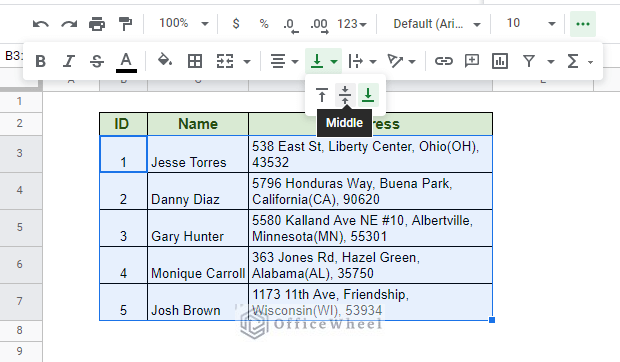This screenshot has height=362, width=620.
Task: Open the font size 10 dropdown
Action: [x=531, y=24]
